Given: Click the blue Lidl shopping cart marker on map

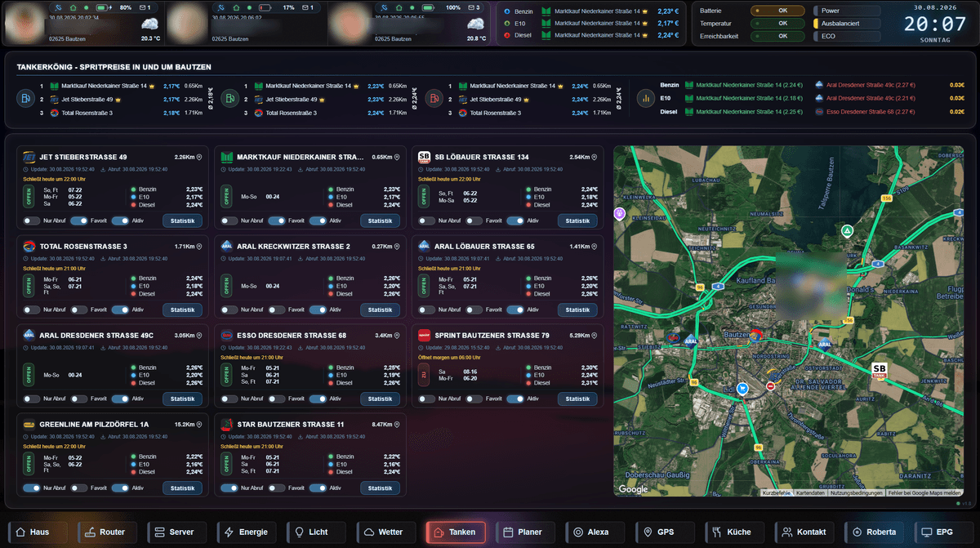Looking at the screenshot, I should 742,388.
